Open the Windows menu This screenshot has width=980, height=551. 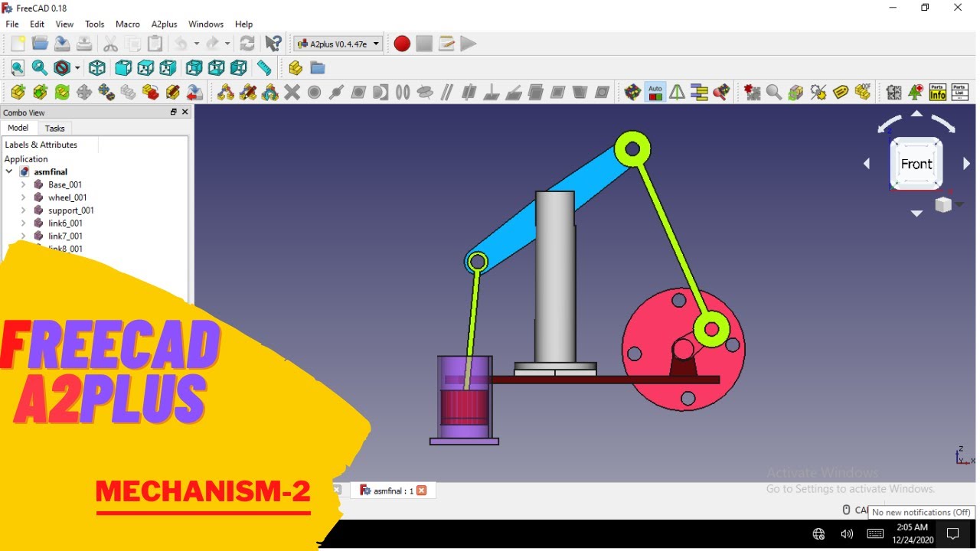[206, 24]
